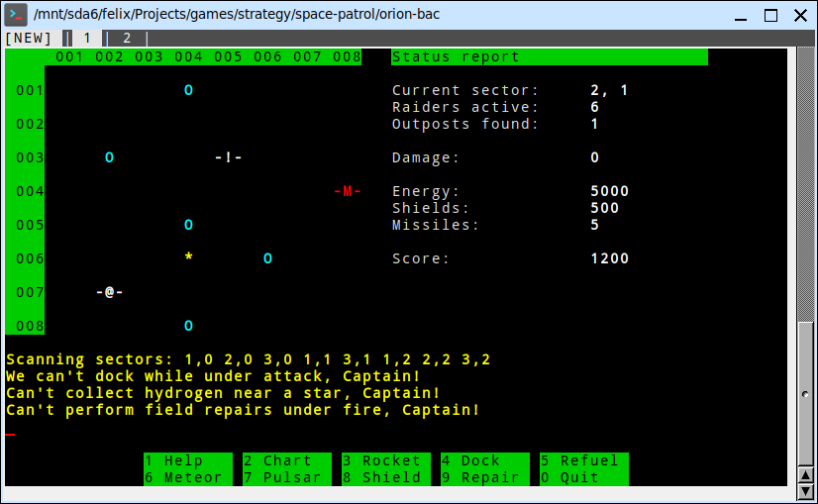Click the cyan O in row 008

tap(189, 326)
